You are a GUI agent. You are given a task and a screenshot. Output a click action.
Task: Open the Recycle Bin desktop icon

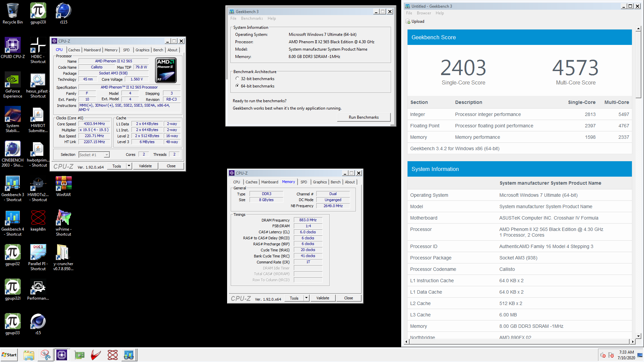click(x=13, y=13)
